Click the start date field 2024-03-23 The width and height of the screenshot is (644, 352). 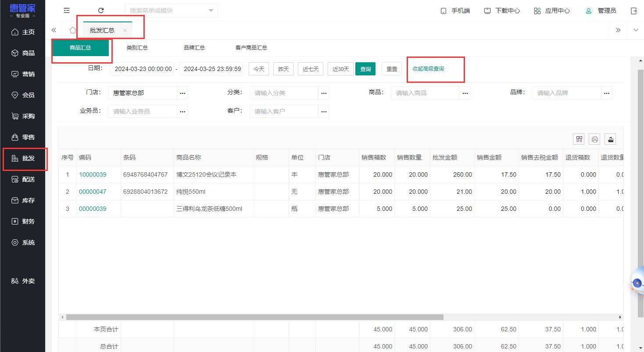click(x=142, y=69)
